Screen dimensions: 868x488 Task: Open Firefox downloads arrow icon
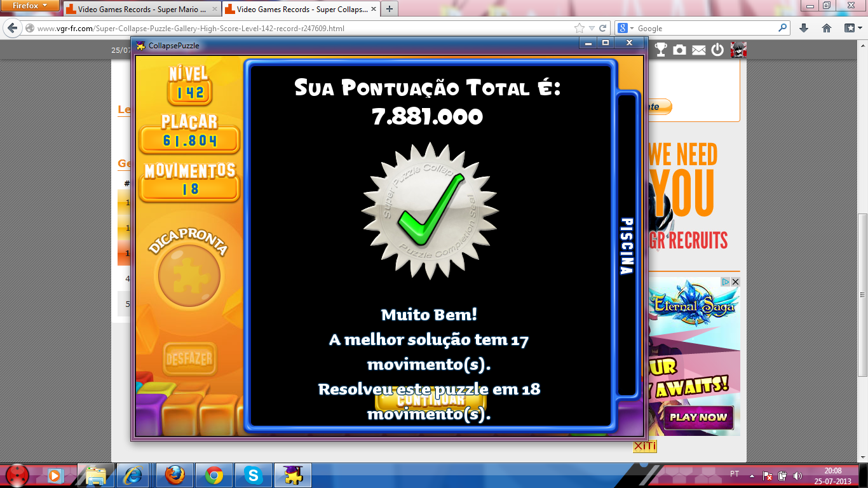tap(803, 28)
